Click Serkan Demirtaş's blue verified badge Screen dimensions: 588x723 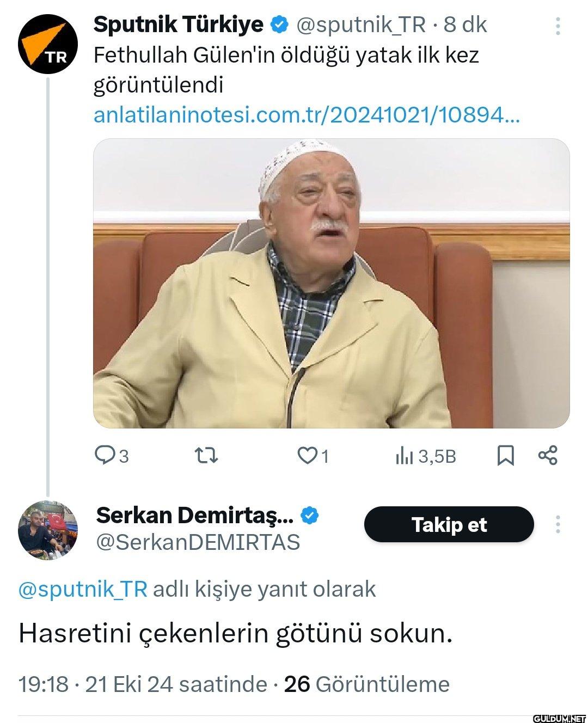point(310,515)
